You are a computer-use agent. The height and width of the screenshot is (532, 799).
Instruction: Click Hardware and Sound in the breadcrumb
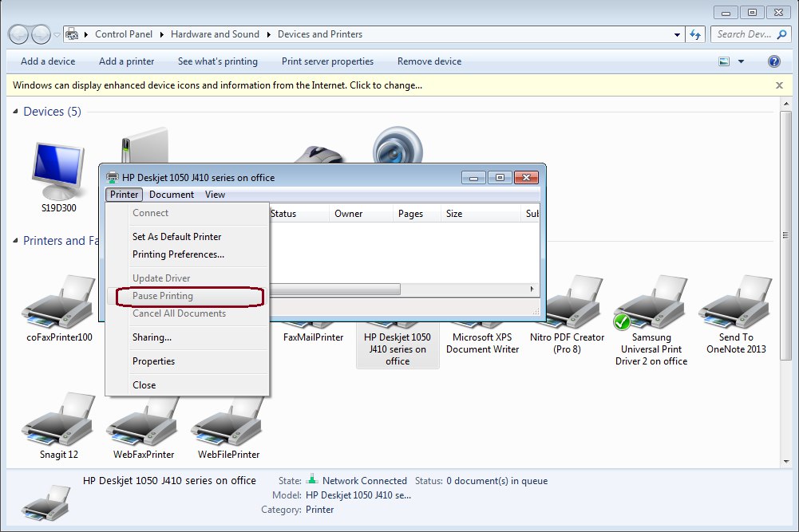[215, 34]
